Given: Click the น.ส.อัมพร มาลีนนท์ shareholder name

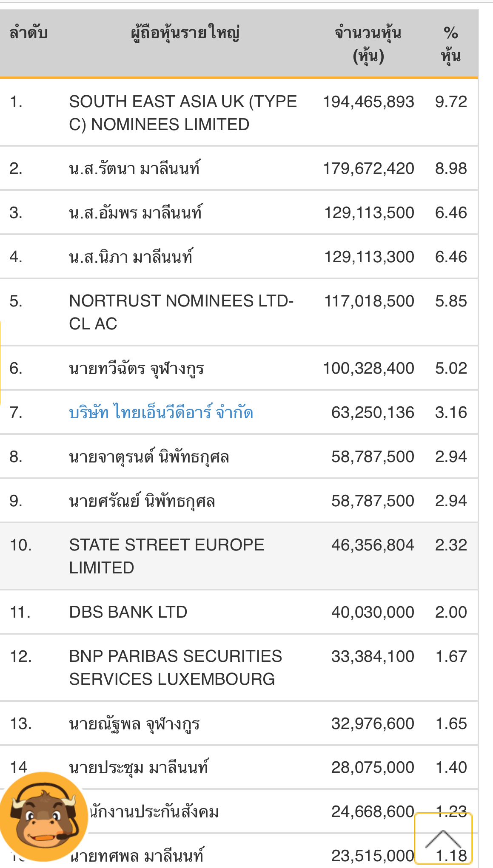Looking at the screenshot, I should point(136,213).
